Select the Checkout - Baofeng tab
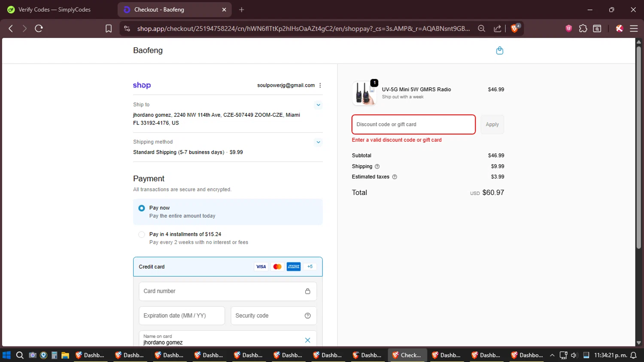Screen dimensions: 644x362 click(174, 9)
